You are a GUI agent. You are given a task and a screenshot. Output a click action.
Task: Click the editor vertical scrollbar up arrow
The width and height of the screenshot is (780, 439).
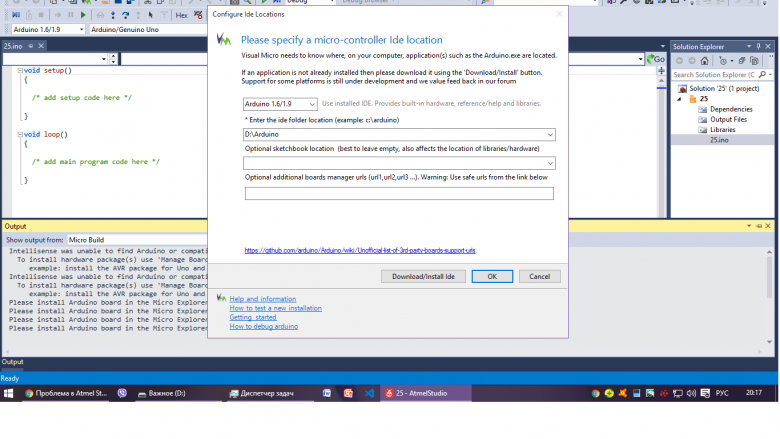tap(662, 81)
